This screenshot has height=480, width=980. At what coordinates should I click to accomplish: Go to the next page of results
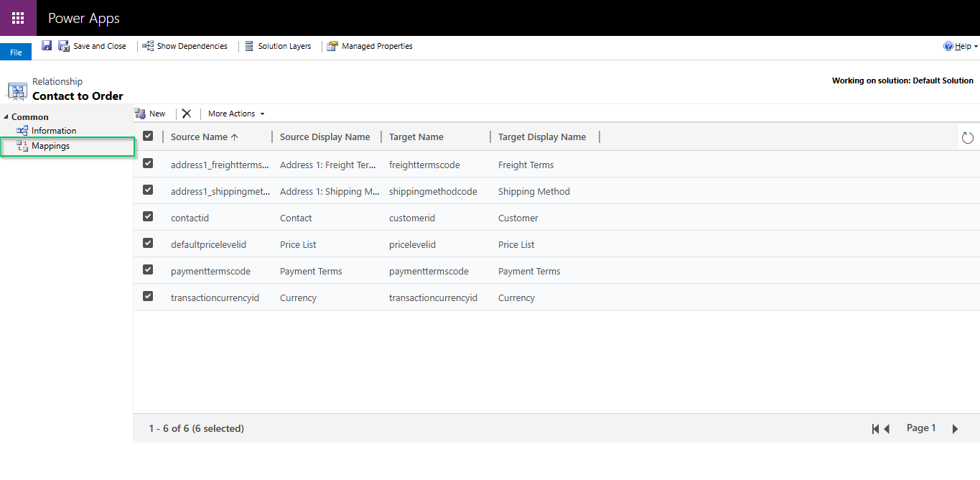(x=955, y=429)
